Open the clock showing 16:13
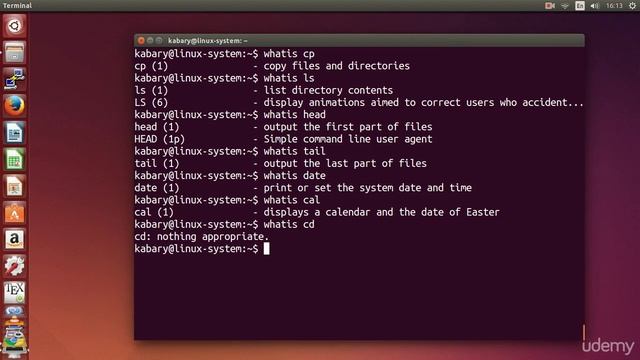Viewport: 640px width, 360px height. tap(614, 5)
